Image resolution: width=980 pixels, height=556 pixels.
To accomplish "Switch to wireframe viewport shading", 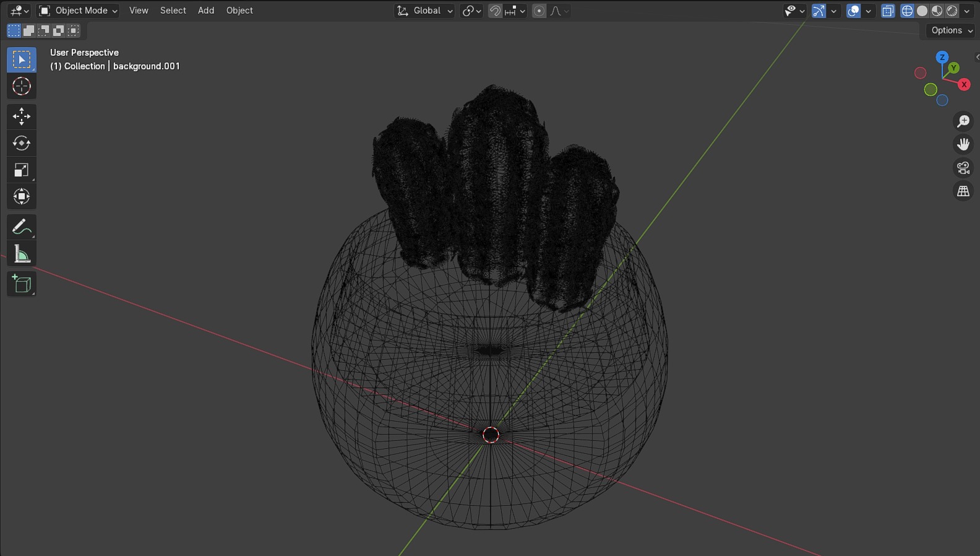I will (907, 11).
